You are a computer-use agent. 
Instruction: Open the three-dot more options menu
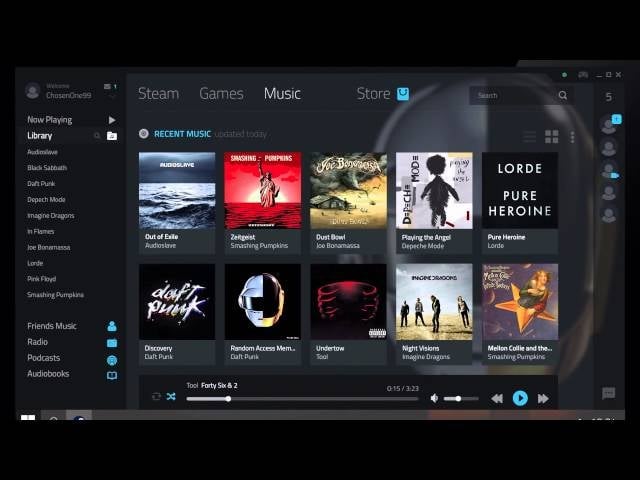(x=572, y=137)
